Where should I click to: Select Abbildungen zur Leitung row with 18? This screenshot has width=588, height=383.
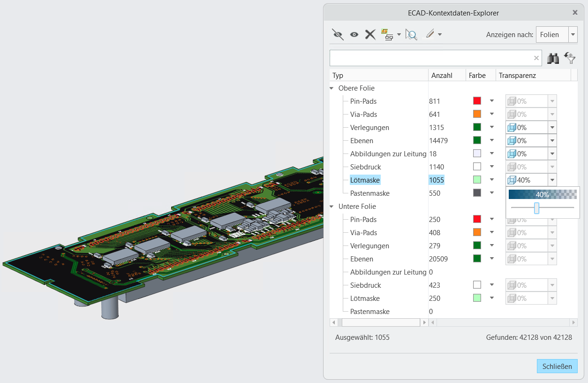click(388, 154)
